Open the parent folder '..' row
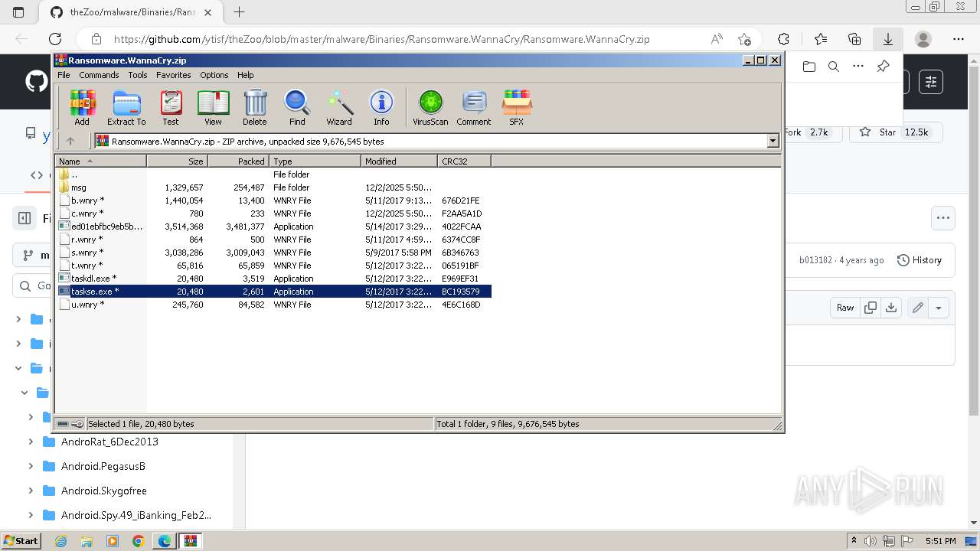This screenshot has height=551, width=980. click(273, 174)
